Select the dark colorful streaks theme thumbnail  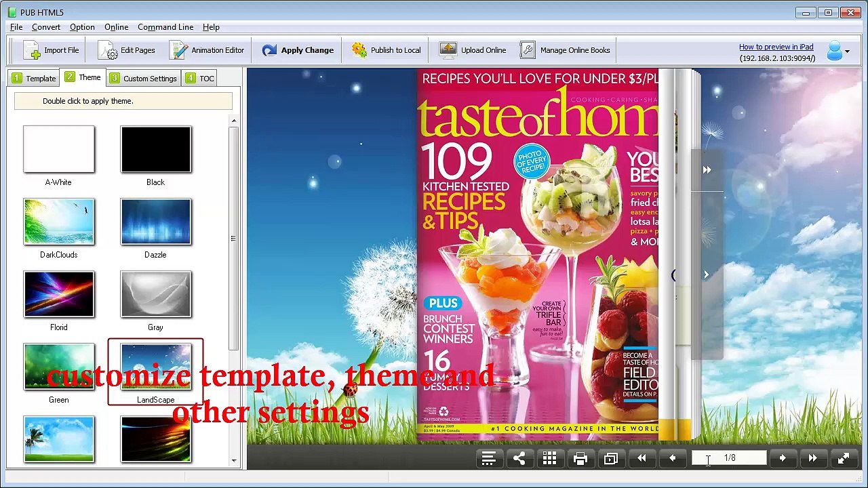click(x=156, y=439)
